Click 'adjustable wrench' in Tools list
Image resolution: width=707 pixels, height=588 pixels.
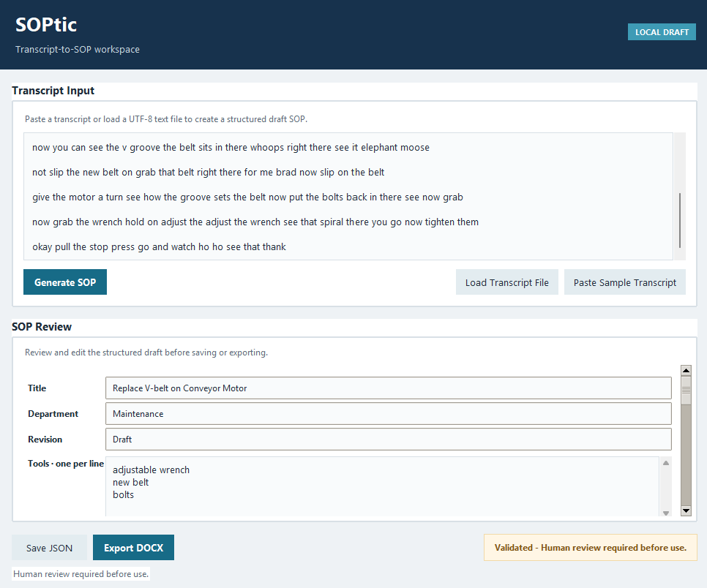pos(151,470)
